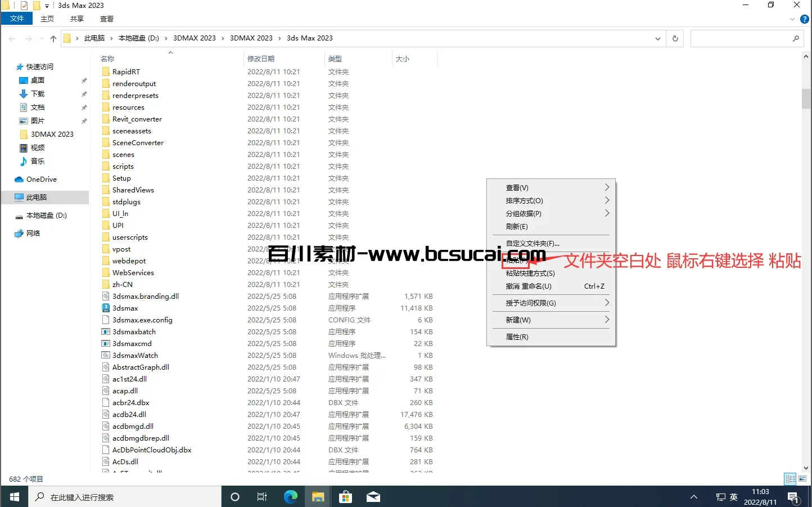Expand the View submenu in context menu
812x507 pixels.
(551, 188)
